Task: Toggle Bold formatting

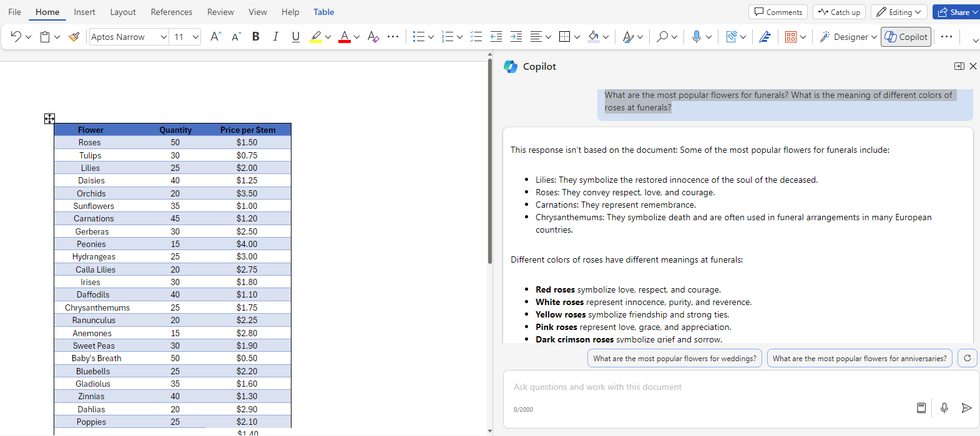Action: click(256, 37)
